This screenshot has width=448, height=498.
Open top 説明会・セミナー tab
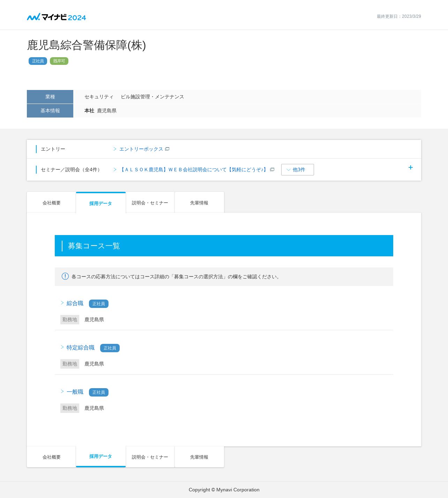pyautogui.click(x=150, y=203)
